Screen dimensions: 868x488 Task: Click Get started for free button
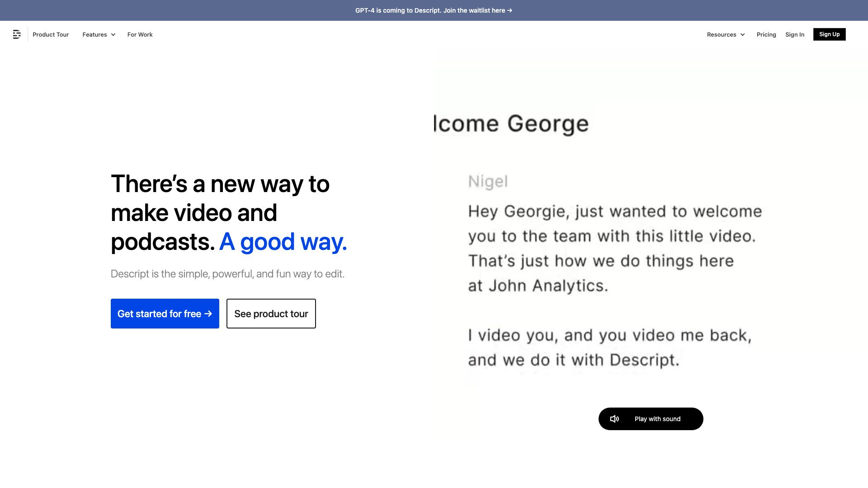click(165, 314)
